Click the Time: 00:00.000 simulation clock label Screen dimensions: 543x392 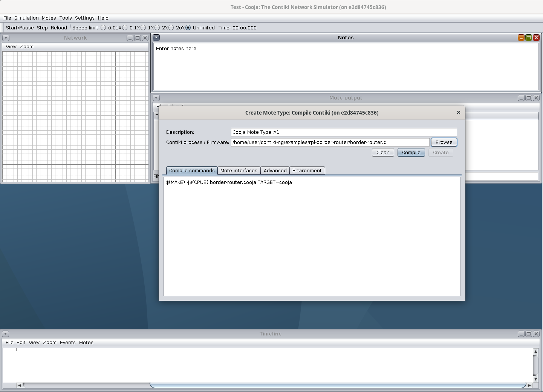[237, 28]
